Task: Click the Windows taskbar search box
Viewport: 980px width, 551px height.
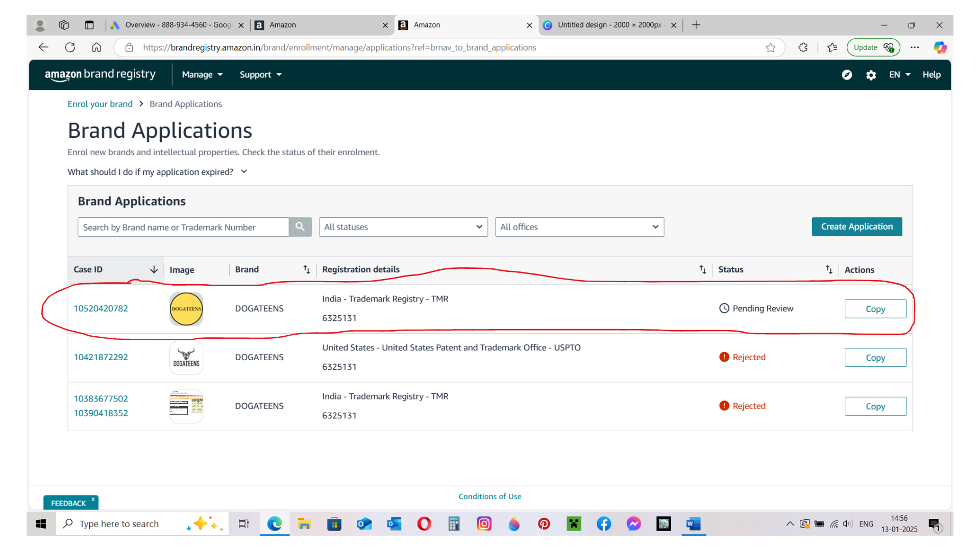Action: click(x=142, y=524)
